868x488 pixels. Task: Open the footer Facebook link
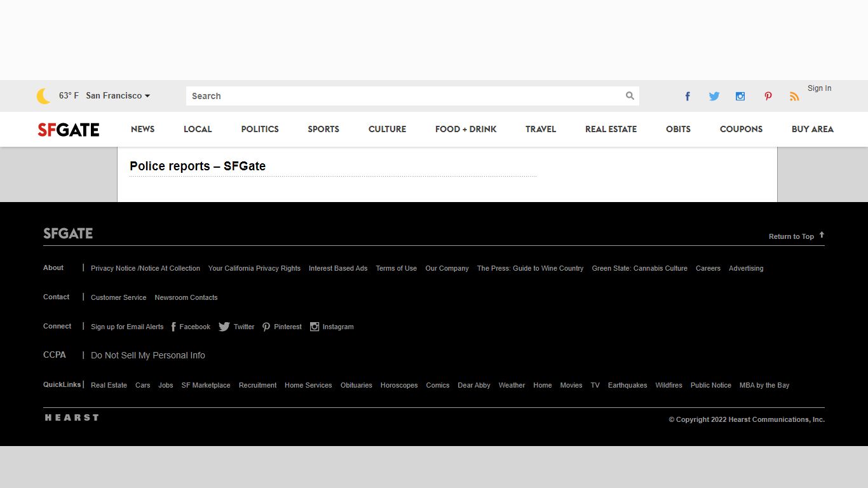pos(191,327)
